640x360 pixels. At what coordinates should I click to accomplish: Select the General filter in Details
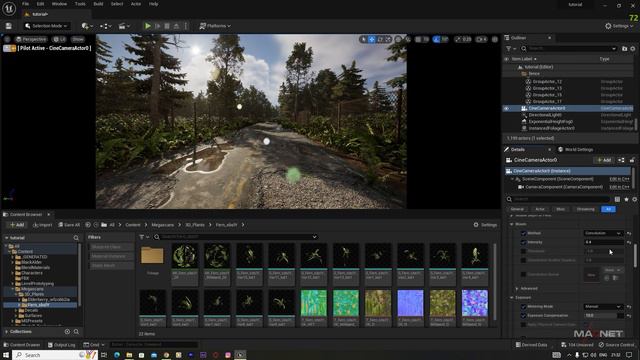pyautogui.click(x=517, y=209)
